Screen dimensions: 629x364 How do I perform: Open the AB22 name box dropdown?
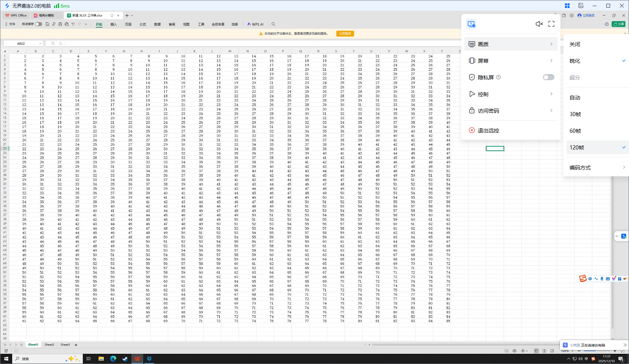click(40, 44)
